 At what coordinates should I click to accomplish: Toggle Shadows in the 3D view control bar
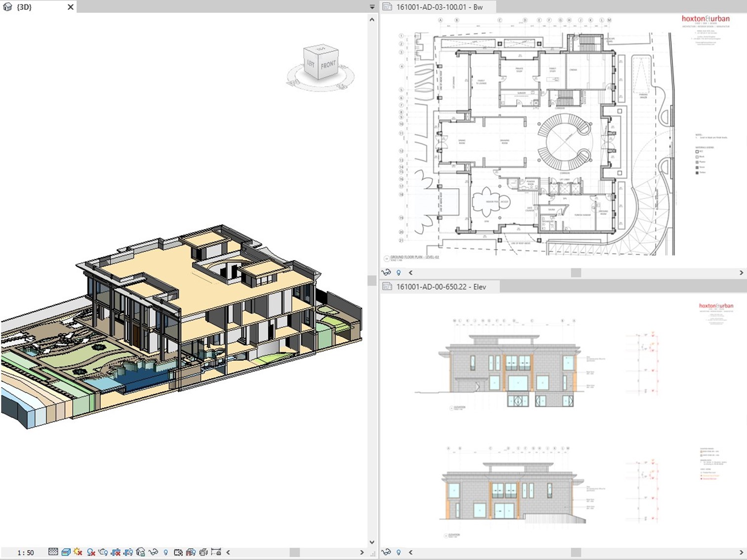point(91,552)
